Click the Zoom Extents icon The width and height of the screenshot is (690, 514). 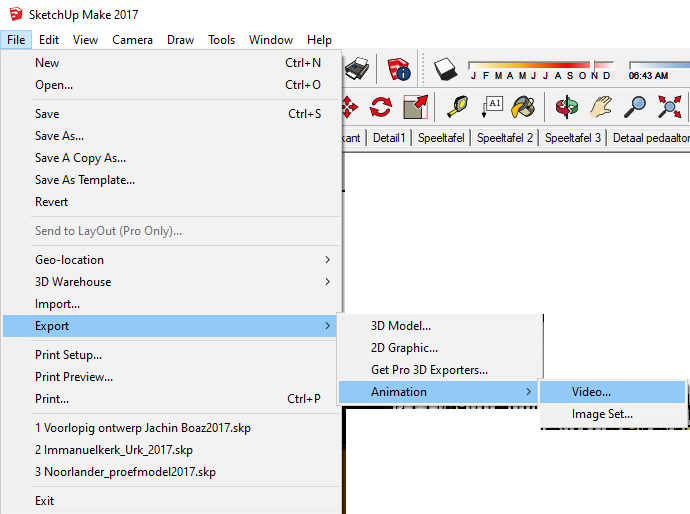pyautogui.click(x=669, y=107)
